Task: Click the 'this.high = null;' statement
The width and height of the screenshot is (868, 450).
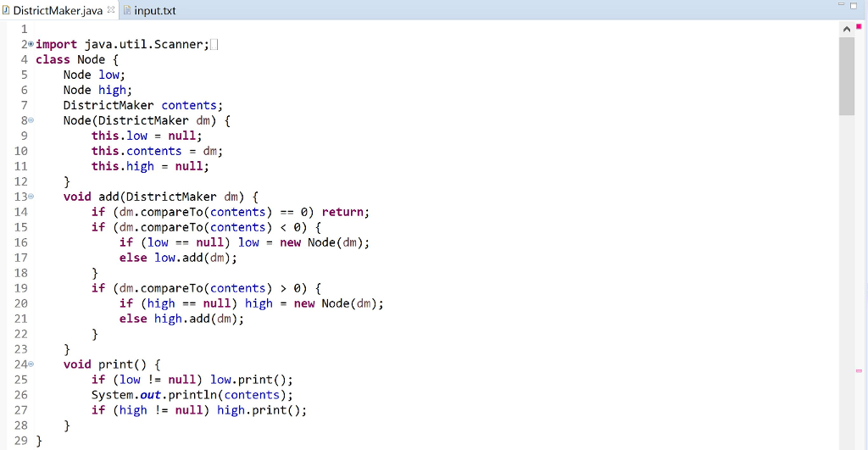Action: [150, 166]
